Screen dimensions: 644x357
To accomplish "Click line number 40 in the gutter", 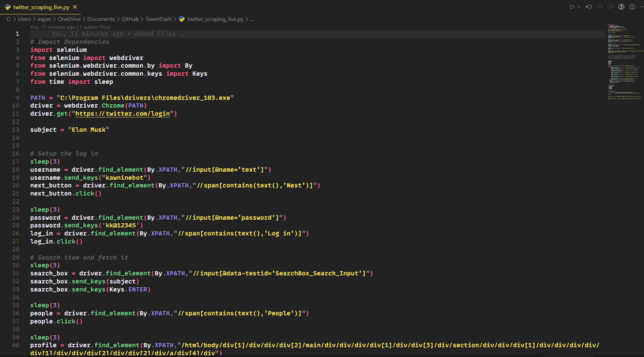I will coord(15,345).
